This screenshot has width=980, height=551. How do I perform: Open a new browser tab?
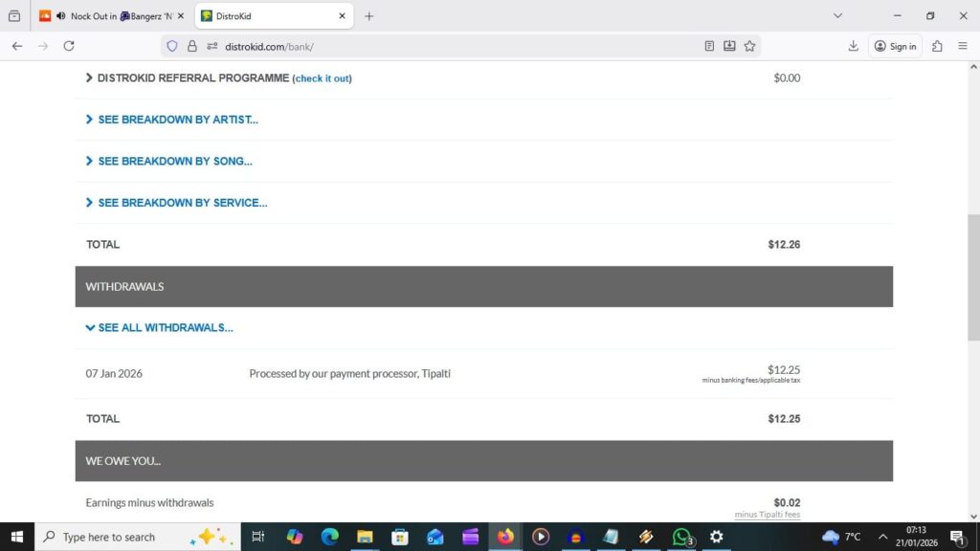(x=368, y=16)
